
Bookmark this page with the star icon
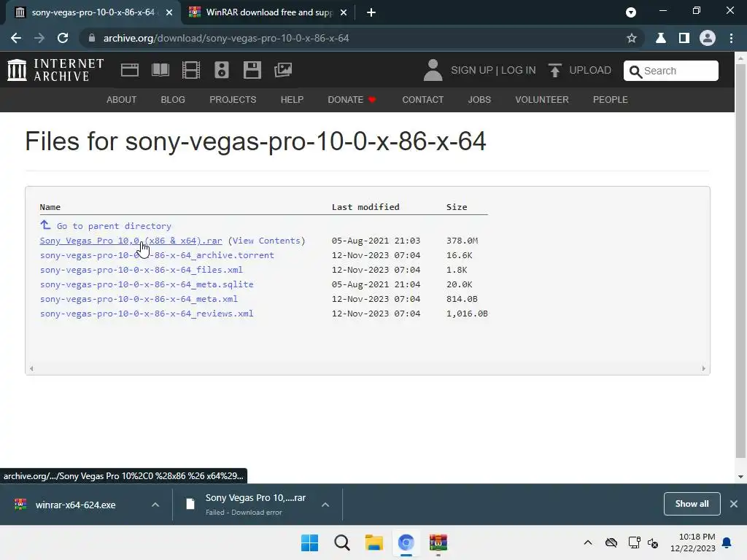click(632, 38)
